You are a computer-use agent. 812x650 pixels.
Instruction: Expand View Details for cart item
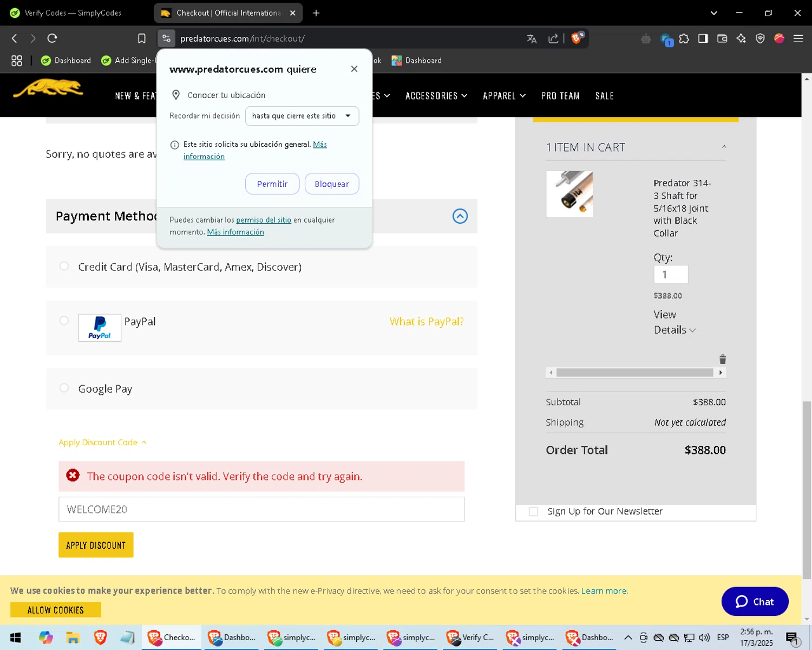coord(674,322)
